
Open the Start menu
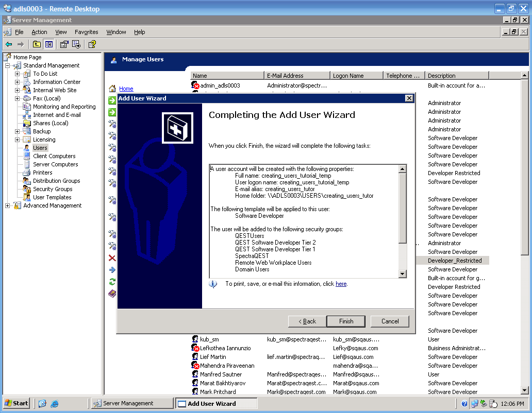pyautogui.click(x=16, y=403)
